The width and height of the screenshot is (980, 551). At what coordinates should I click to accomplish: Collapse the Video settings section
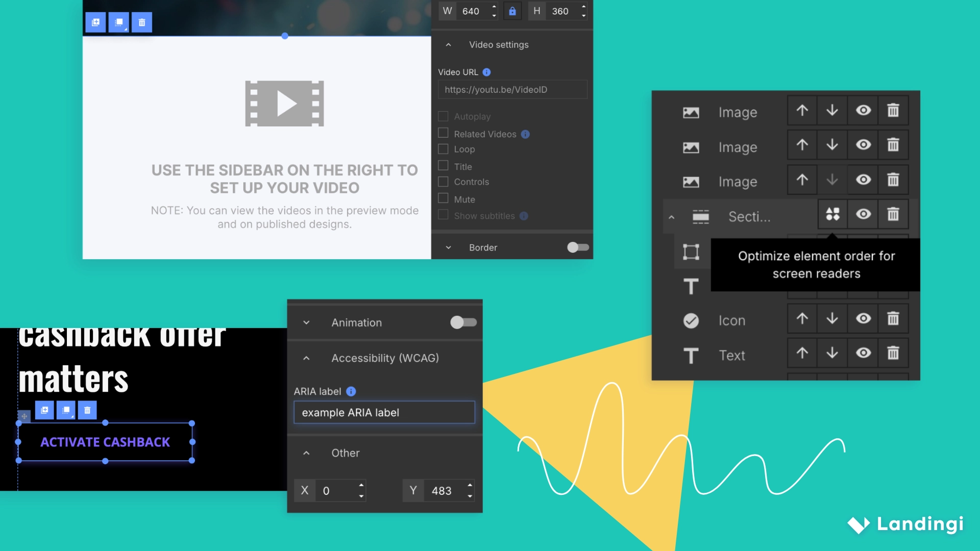point(448,44)
